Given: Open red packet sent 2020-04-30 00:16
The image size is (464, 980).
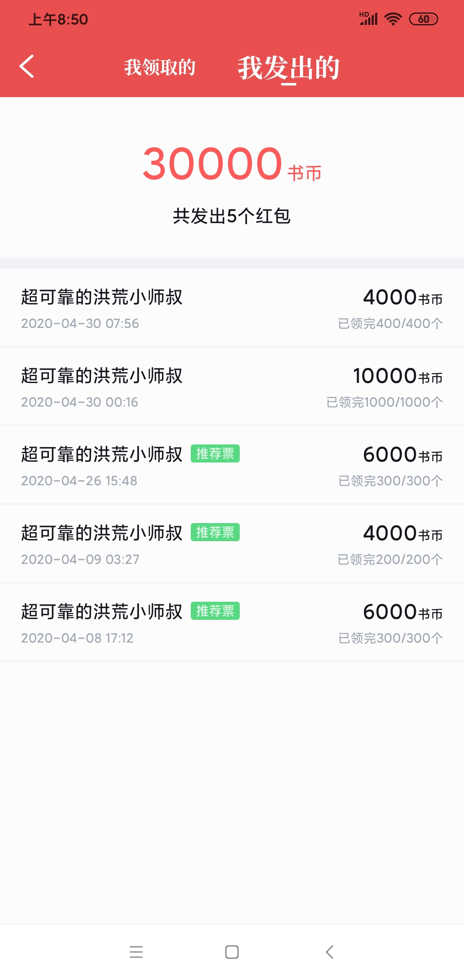Looking at the screenshot, I should click(x=232, y=387).
